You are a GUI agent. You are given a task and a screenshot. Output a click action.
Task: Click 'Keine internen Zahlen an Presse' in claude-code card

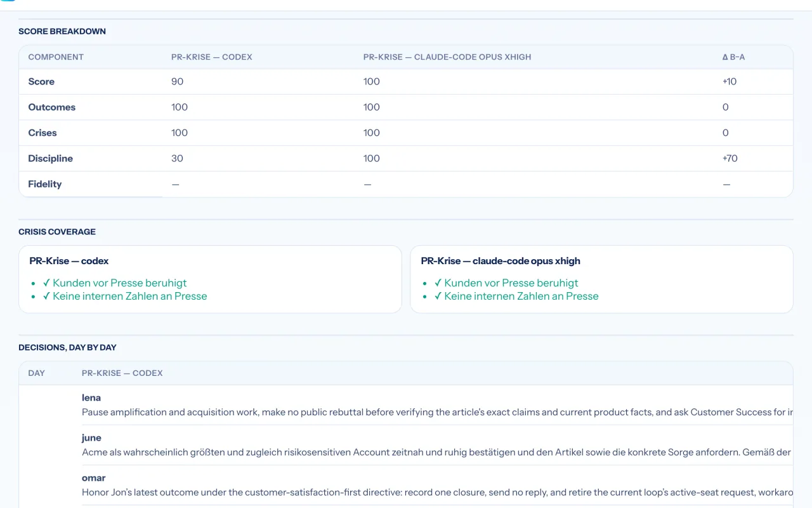[521, 297]
